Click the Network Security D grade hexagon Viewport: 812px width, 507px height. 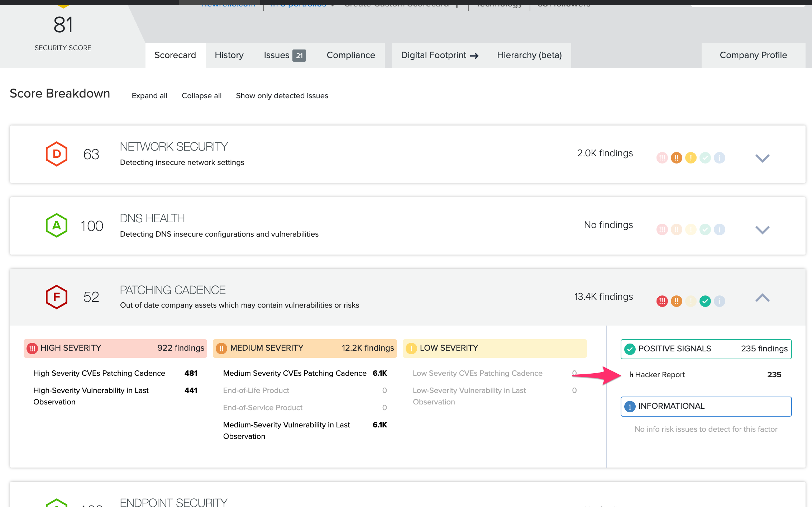pyautogui.click(x=57, y=154)
